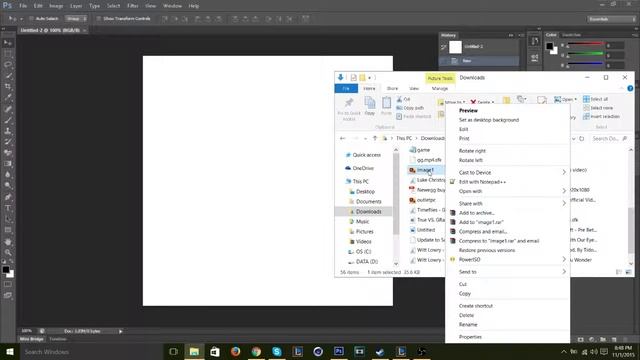This screenshot has width=640, height=360.
Task: Open the Windows Start menu
Action: [9, 351]
